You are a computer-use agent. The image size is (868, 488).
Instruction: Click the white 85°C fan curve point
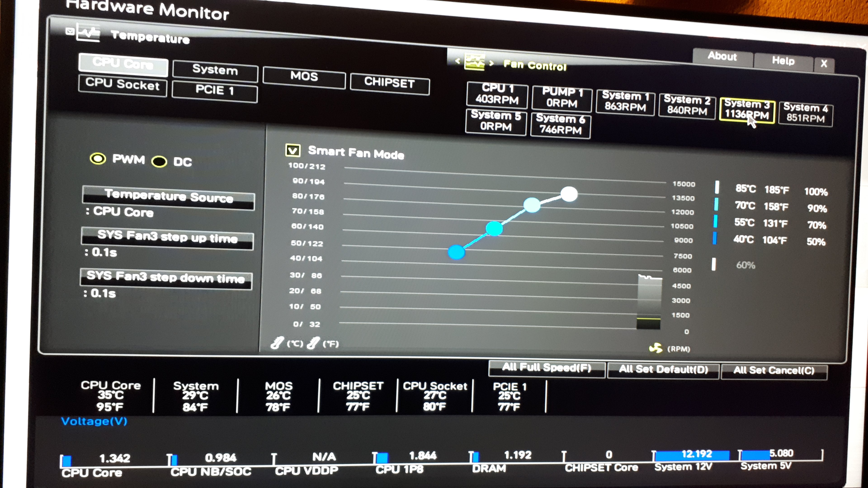[569, 194]
